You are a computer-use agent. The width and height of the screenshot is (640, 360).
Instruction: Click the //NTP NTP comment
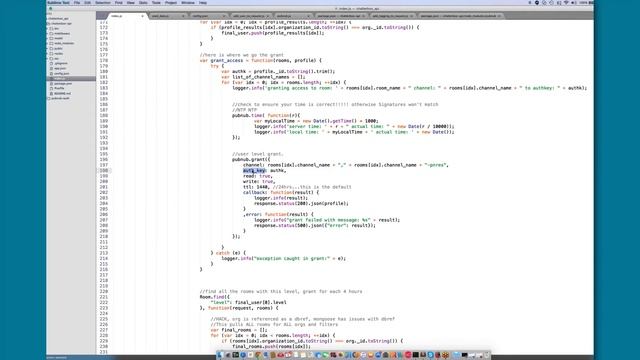pyautogui.click(x=244, y=110)
